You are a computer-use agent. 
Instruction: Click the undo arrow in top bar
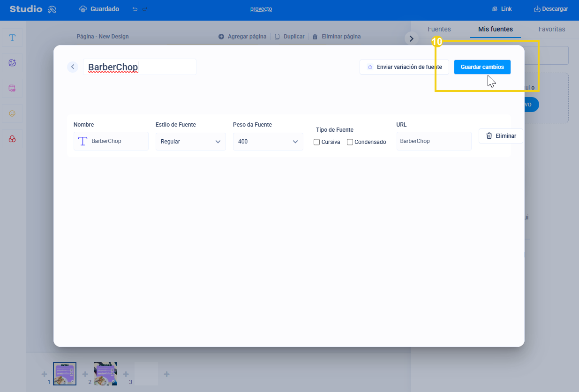pos(135,9)
